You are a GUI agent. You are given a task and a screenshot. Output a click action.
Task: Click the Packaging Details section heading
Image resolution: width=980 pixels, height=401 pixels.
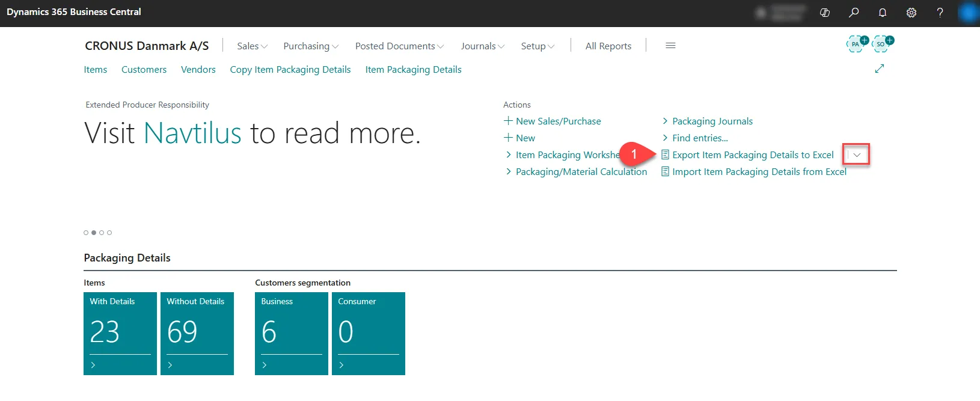coord(127,258)
